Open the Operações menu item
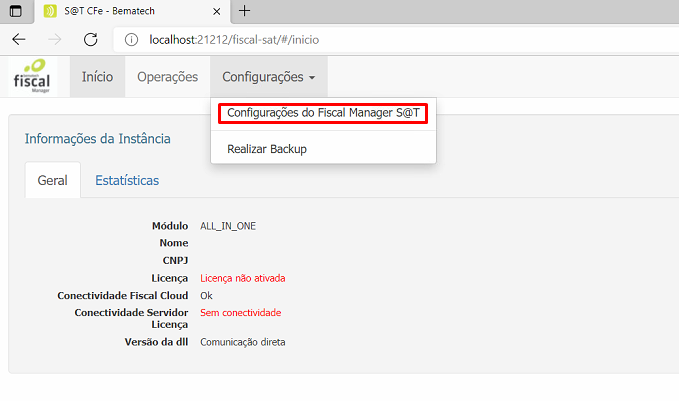 pos(168,77)
